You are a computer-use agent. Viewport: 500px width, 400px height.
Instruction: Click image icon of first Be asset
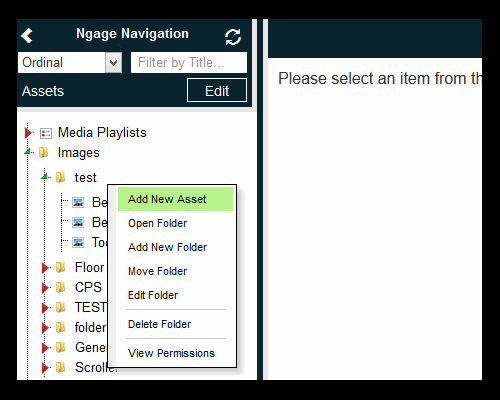pyautogui.click(x=78, y=202)
